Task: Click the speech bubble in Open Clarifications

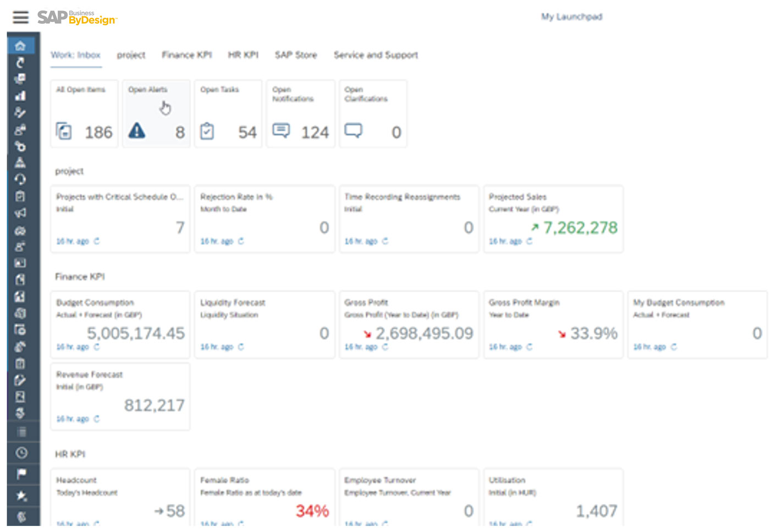Action: [x=353, y=130]
